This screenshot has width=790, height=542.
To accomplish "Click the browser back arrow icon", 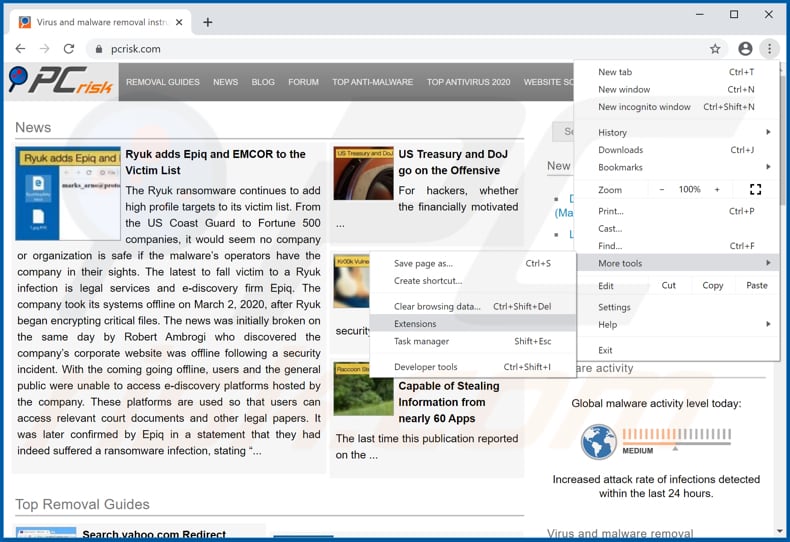I will pos(20,49).
